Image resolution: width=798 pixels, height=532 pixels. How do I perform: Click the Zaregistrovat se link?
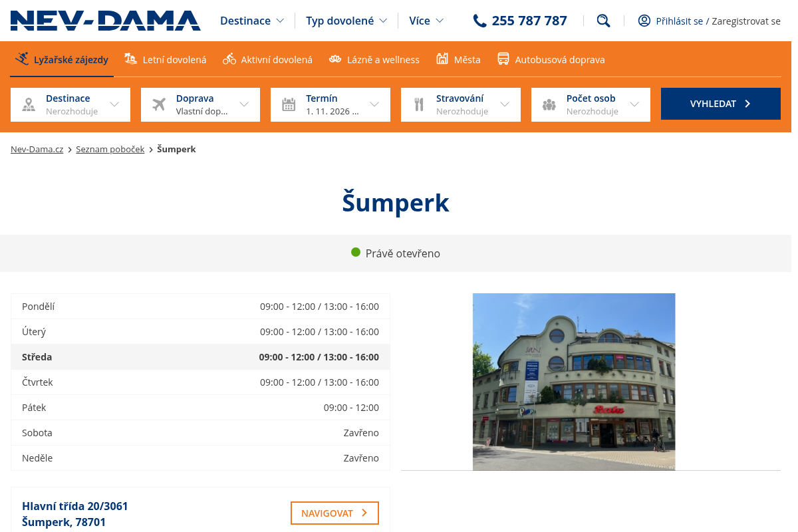click(746, 21)
